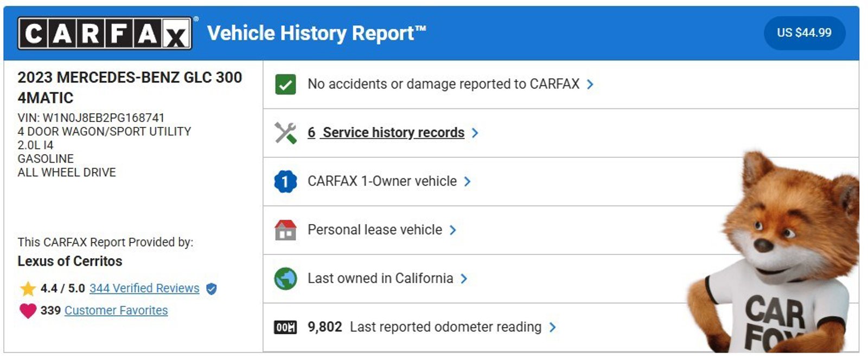Open the Customer Favorites link
This screenshot has width=868, height=358.
coord(116,311)
